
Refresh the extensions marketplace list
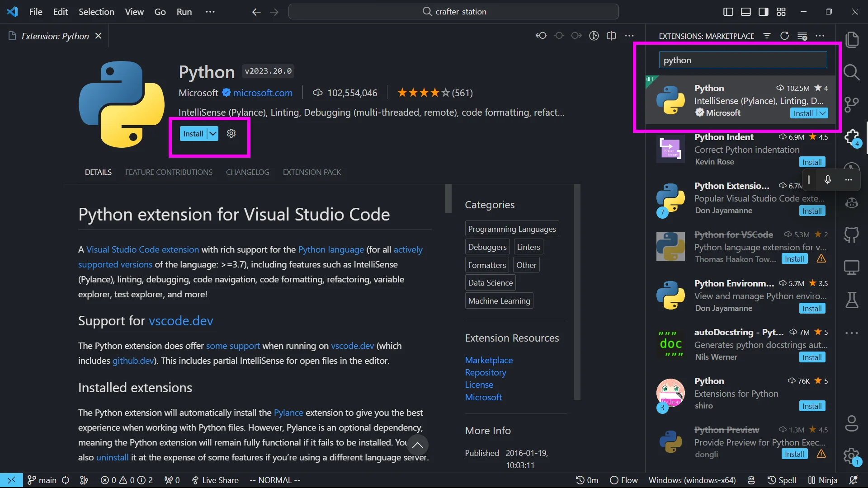[x=784, y=36]
